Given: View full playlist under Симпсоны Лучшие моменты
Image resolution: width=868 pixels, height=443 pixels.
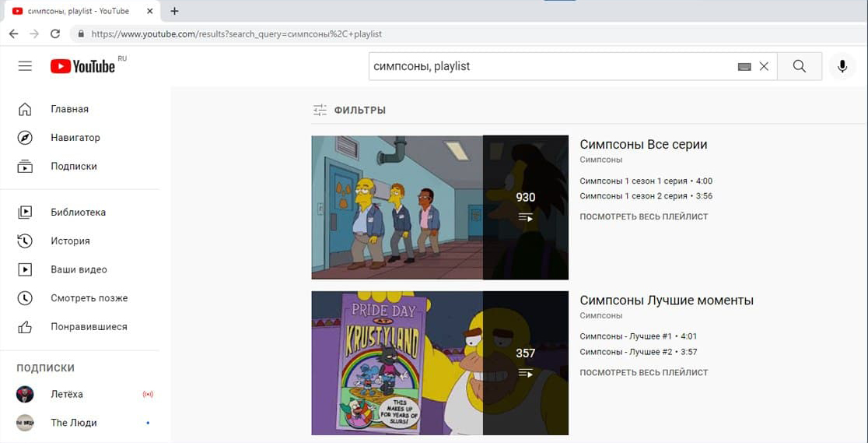Looking at the screenshot, I should (x=644, y=373).
